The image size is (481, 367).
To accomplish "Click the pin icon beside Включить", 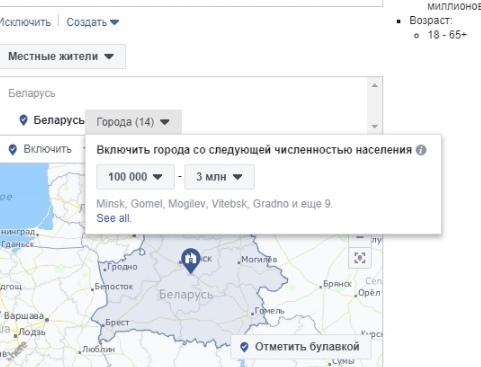I will (13, 150).
